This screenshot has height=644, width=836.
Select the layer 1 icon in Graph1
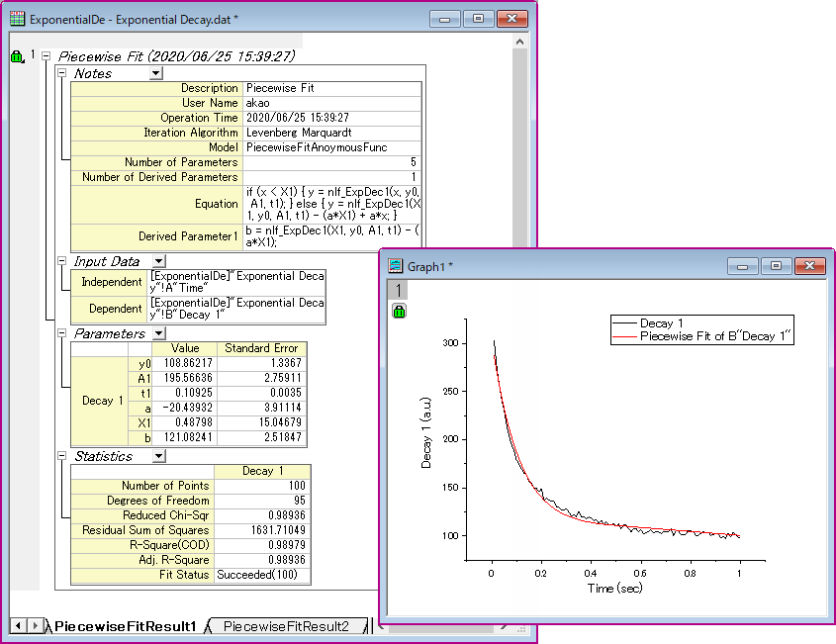coord(398,290)
